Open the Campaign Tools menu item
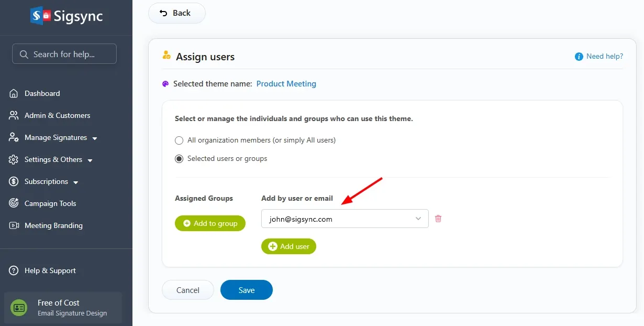Screen dimensions: 644x326 tap(50, 203)
